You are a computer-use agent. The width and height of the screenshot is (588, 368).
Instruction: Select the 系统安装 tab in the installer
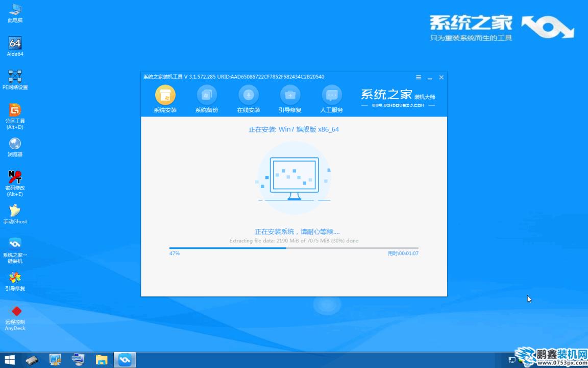pos(165,99)
